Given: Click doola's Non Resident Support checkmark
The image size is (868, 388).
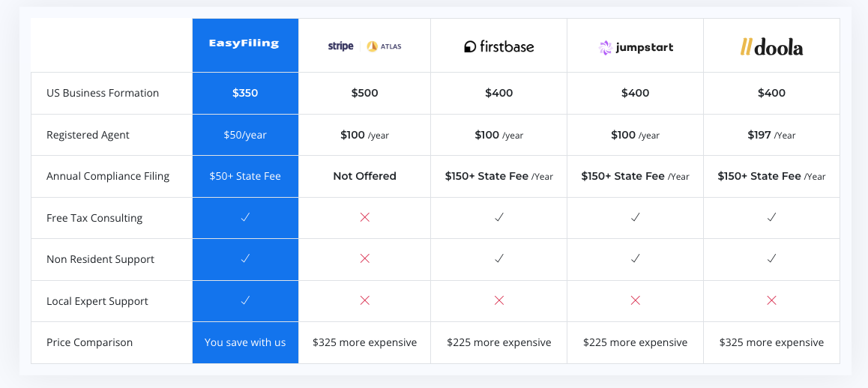Looking at the screenshot, I should pos(771,258).
